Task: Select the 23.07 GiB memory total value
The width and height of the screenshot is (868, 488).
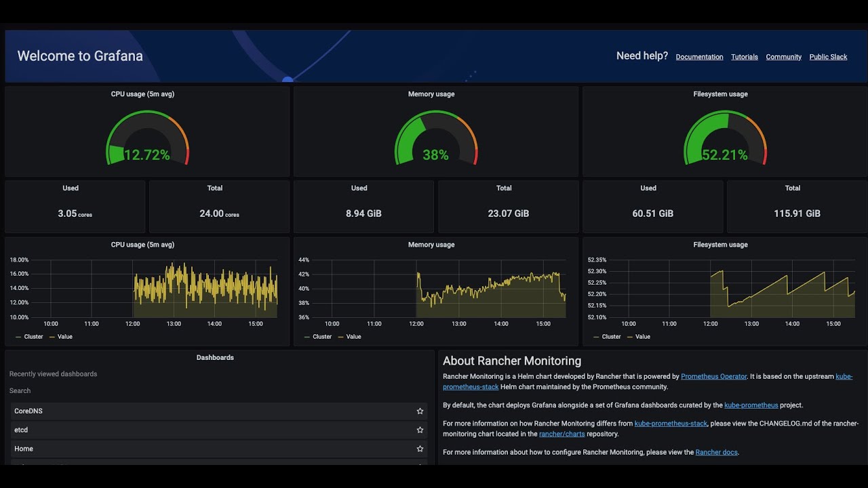Action: point(508,213)
